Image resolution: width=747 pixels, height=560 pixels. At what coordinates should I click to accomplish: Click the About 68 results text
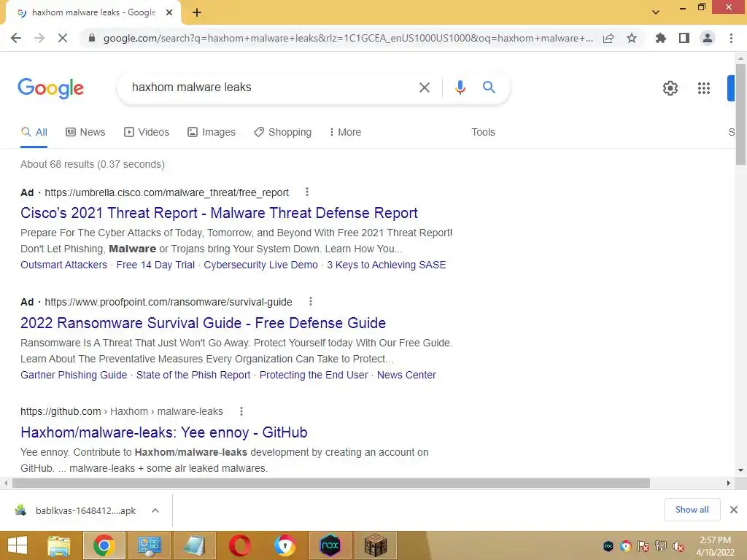tap(93, 164)
